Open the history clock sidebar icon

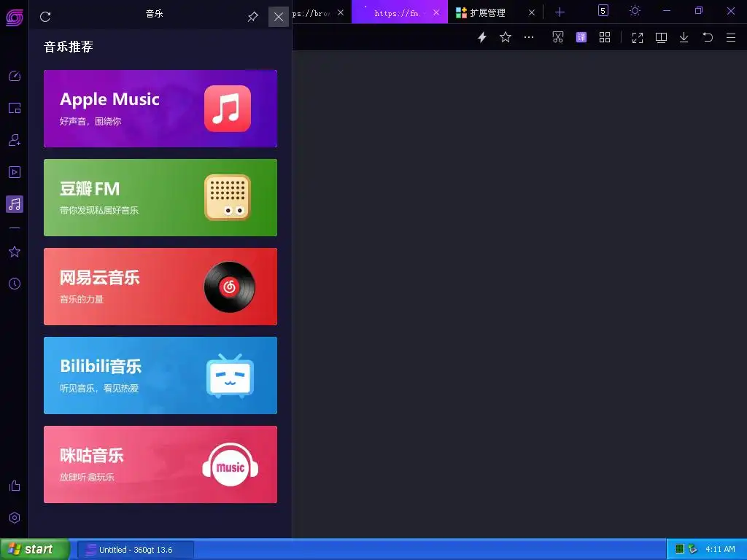click(x=15, y=284)
